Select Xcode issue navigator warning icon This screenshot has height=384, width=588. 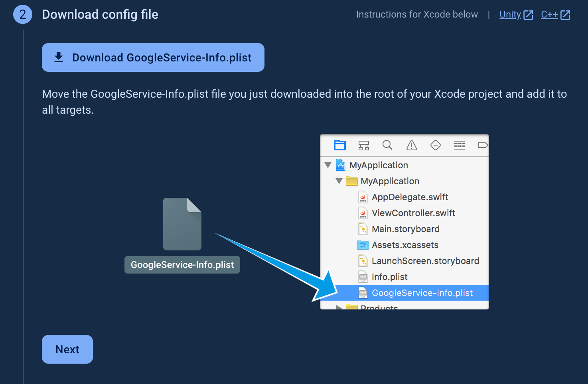pyautogui.click(x=412, y=145)
